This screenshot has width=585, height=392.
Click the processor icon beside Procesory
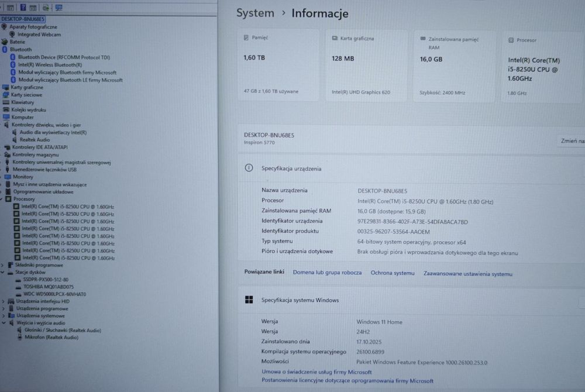point(8,199)
